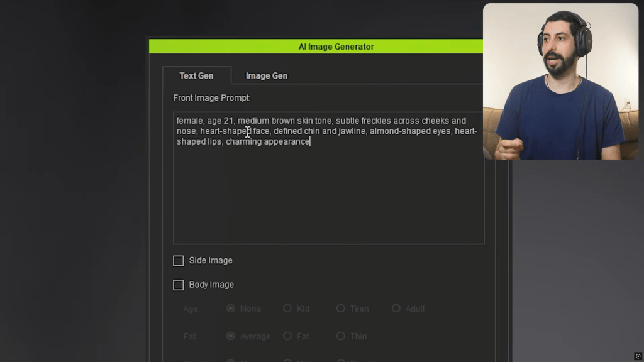Select the Average fat radio button
The width and height of the screenshot is (644, 362).
231,336
